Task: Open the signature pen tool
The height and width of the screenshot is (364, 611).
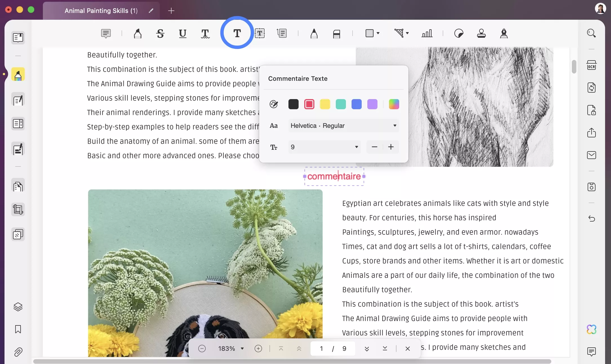Action: click(504, 34)
